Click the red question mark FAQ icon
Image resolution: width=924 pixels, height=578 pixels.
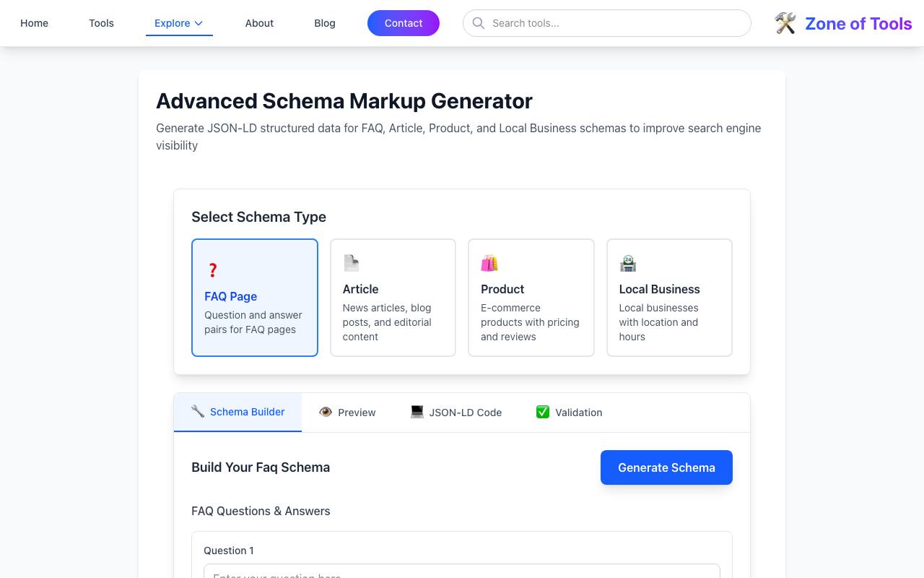(x=212, y=270)
